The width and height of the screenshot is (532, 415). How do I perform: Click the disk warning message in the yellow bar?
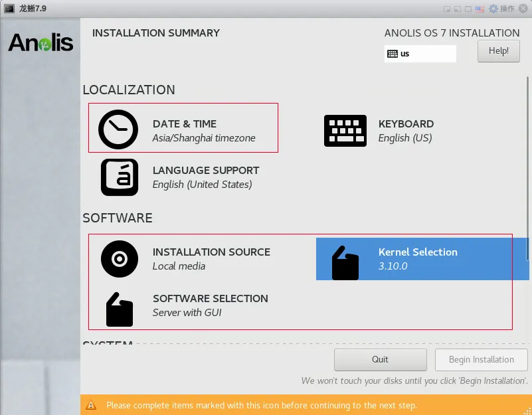click(262, 405)
